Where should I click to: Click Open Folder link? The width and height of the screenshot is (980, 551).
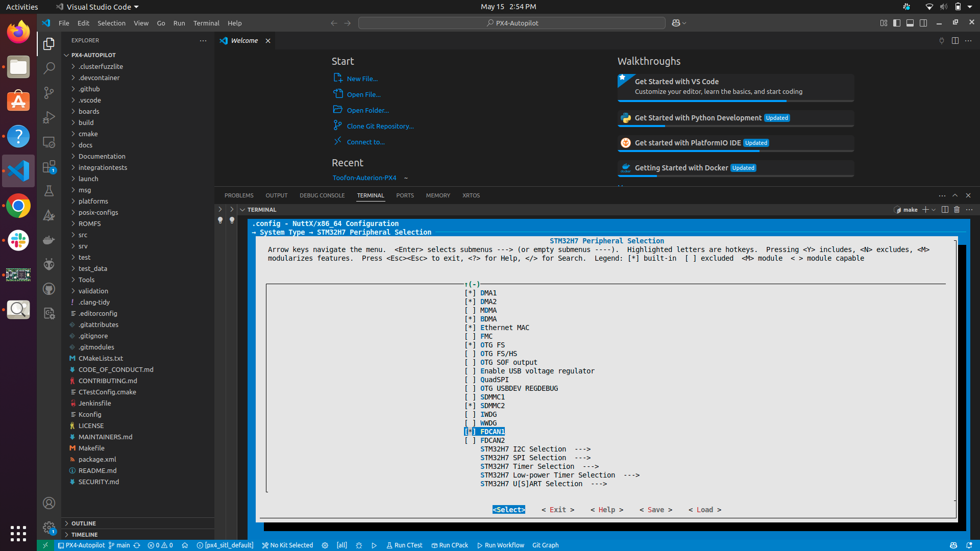tap(367, 110)
